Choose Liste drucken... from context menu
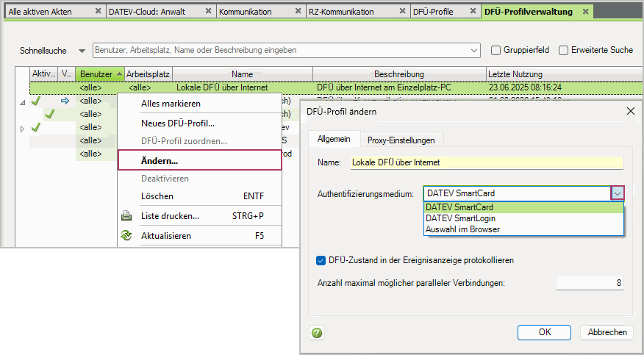This screenshot has width=644, height=355. [200, 216]
